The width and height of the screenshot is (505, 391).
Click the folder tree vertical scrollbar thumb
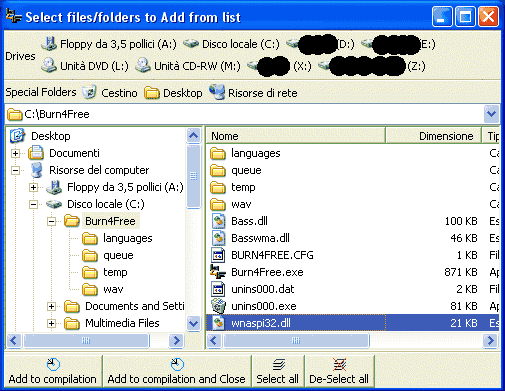pos(193,176)
